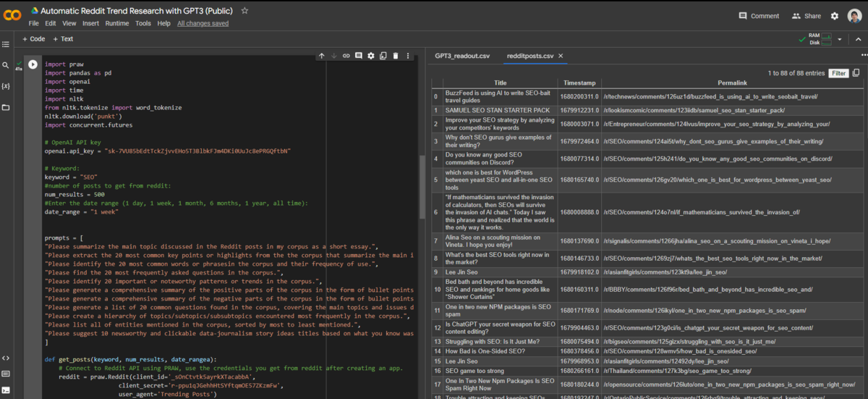Sort the table by Timestamp column header
Viewport: 868px width, 399px height.
tap(579, 83)
